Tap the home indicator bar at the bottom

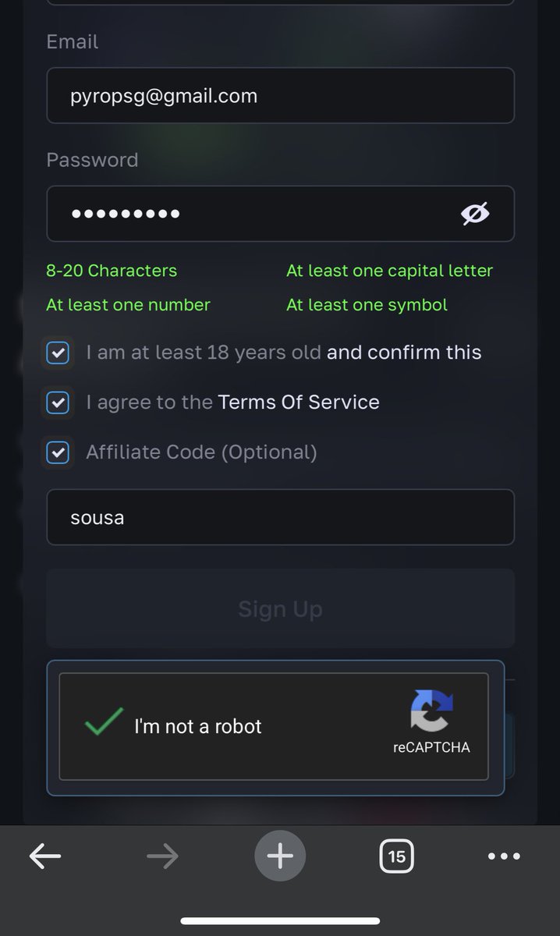[280, 921]
